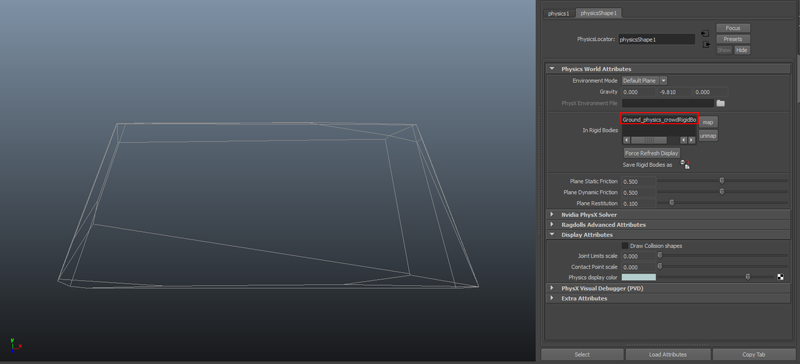The height and width of the screenshot is (364, 800).
Task: Collapse Physics World Attributes section
Action: click(552, 68)
